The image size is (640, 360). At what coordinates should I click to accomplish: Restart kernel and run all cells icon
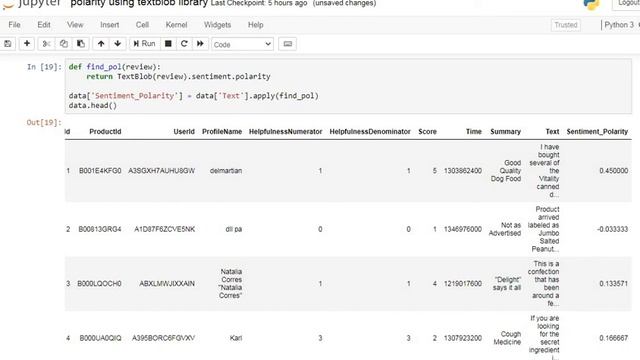(200, 44)
